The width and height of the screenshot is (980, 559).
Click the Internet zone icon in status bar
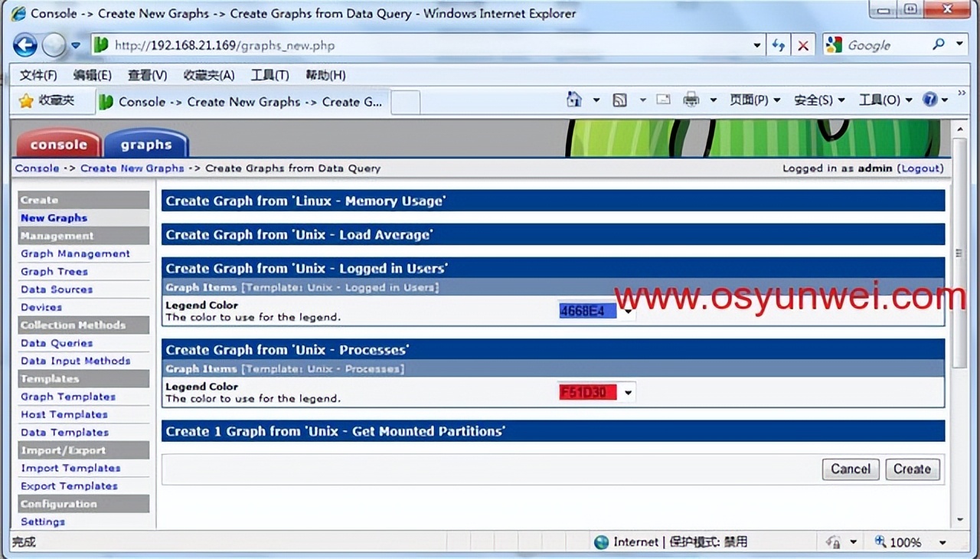point(601,541)
